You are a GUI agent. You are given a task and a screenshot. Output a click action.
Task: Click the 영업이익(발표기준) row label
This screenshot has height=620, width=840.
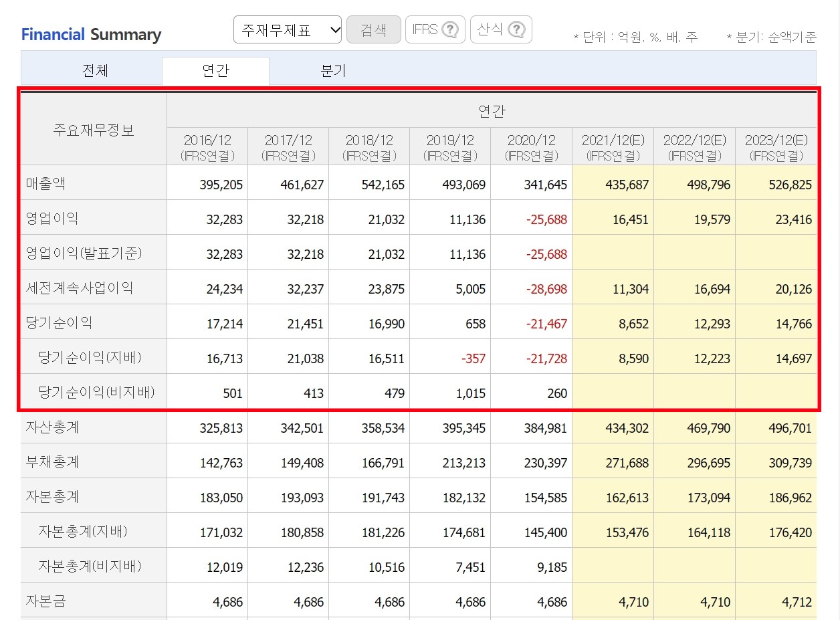coord(84,253)
